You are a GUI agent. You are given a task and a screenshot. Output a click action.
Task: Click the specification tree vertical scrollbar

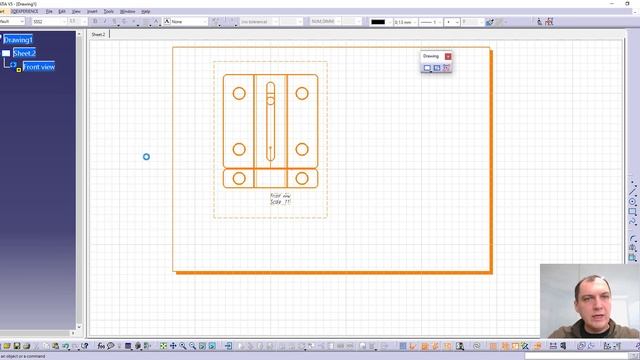coord(79,180)
